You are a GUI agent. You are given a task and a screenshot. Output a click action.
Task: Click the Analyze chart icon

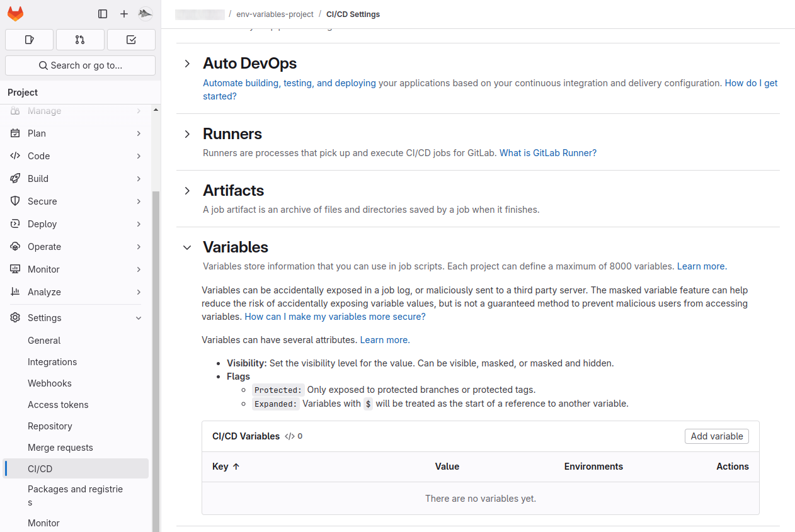pos(15,292)
